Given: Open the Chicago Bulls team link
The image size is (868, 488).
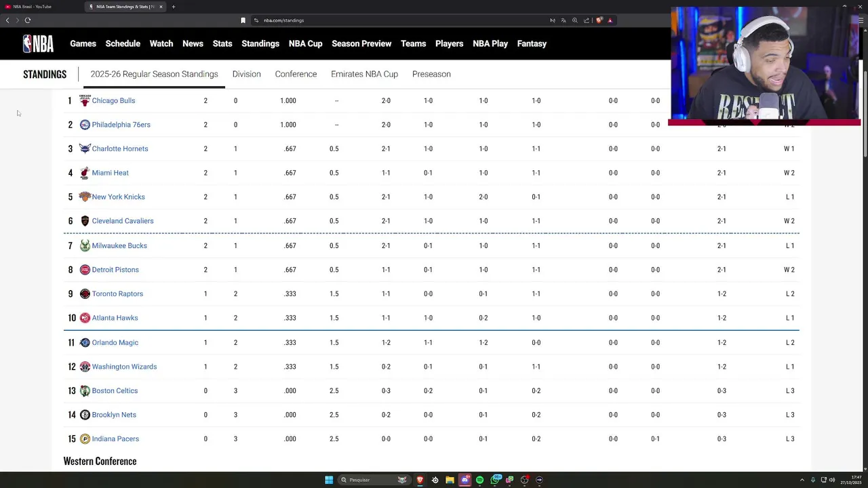Looking at the screenshot, I should [x=113, y=100].
